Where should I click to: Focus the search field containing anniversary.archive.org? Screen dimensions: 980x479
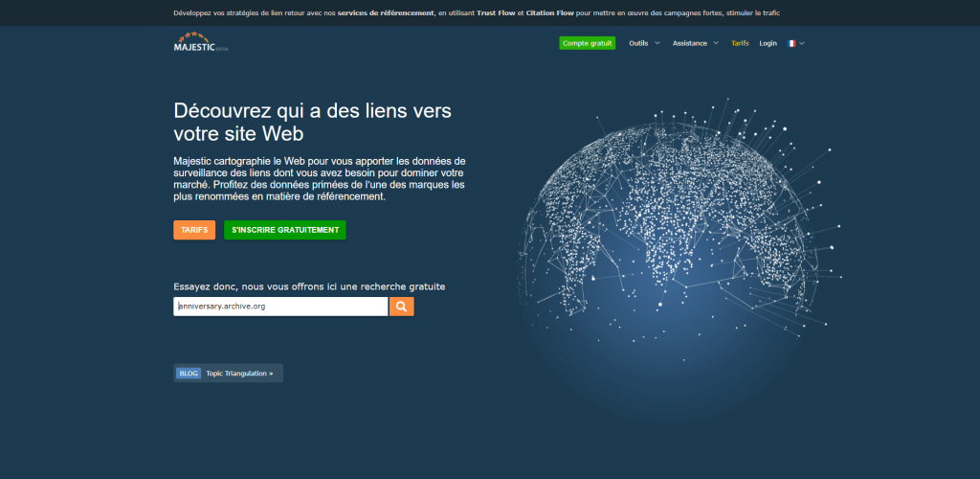point(279,307)
